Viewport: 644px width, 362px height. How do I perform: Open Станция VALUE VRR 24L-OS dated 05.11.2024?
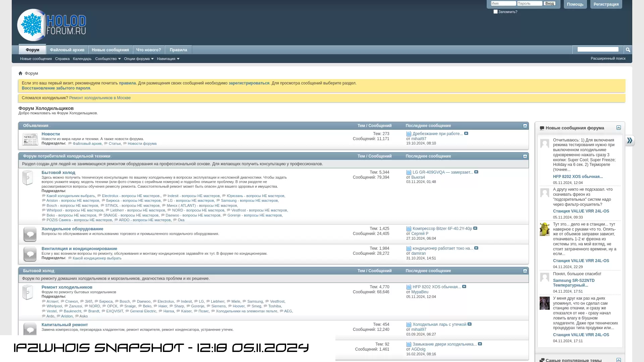(x=581, y=211)
